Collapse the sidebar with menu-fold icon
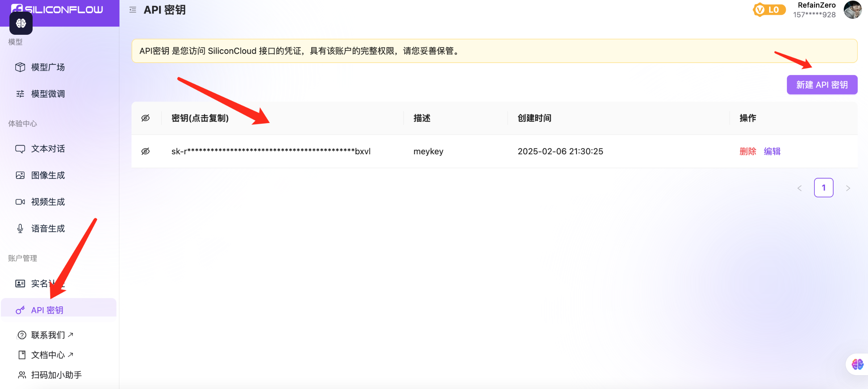The image size is (868, 389). click(x=133, y=10)
